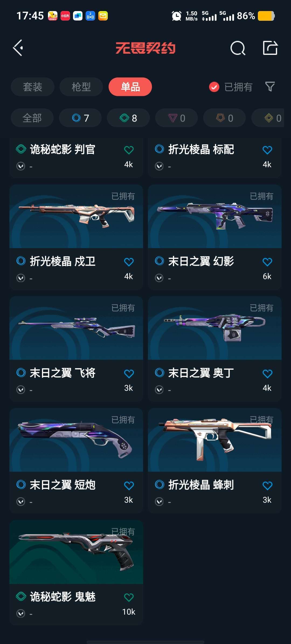Tap the back arrow icon
Image resolution: width=291 pixels, height=644 pixels.
(x=18, y=48)
